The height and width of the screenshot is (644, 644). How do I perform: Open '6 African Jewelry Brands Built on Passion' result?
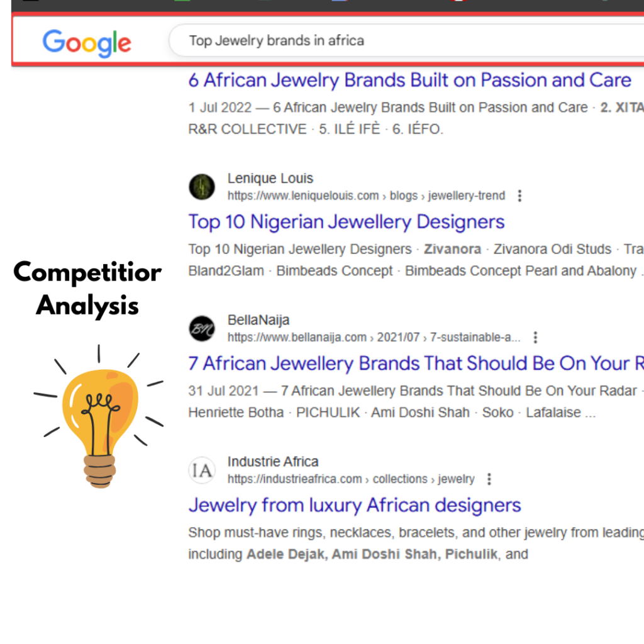409,80
